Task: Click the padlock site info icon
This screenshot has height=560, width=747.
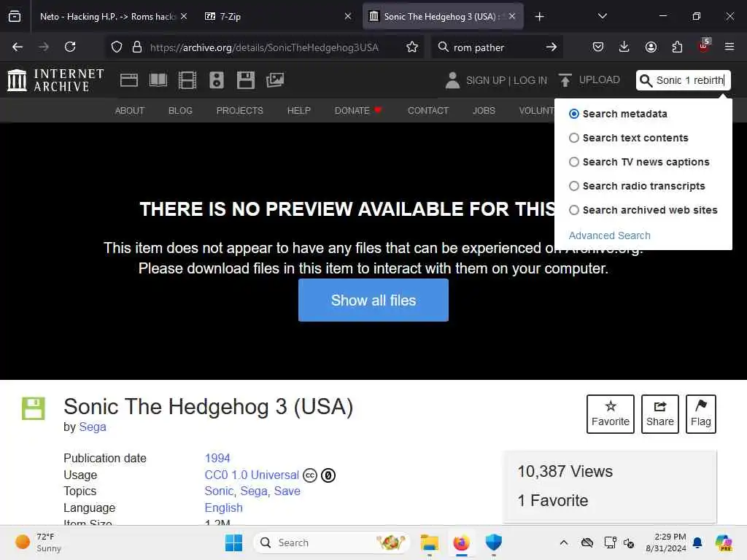Action: (x=137, y=47)
